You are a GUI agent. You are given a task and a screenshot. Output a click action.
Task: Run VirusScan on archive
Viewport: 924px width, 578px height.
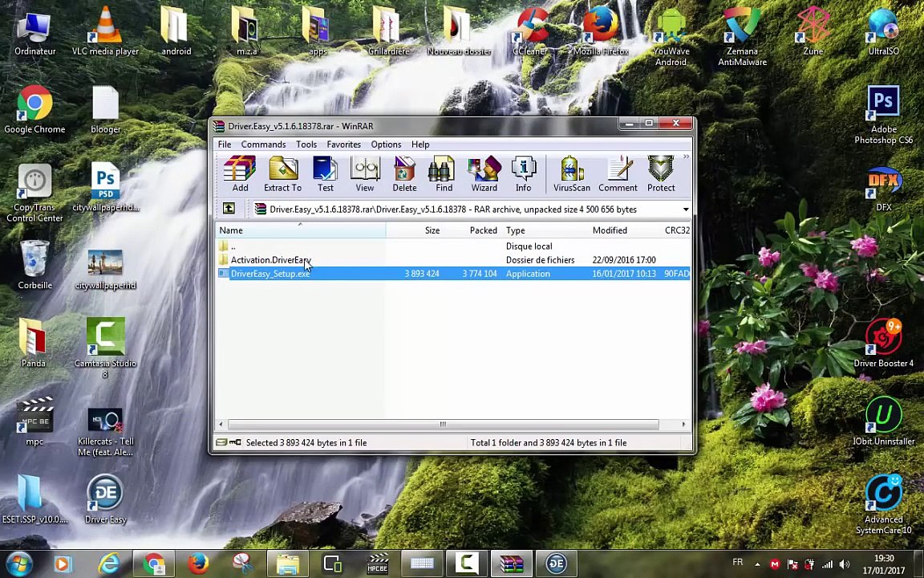click(x=572, y=174)
